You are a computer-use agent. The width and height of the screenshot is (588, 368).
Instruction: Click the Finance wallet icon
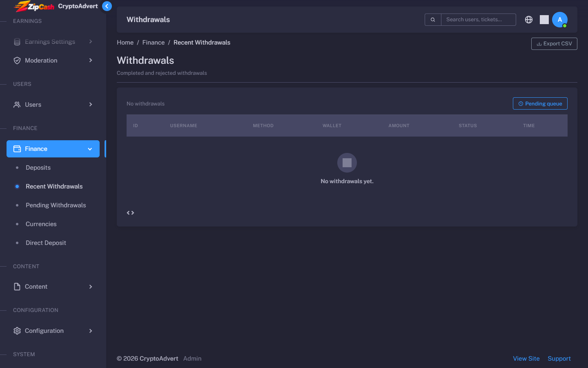(x=17, y=149)
